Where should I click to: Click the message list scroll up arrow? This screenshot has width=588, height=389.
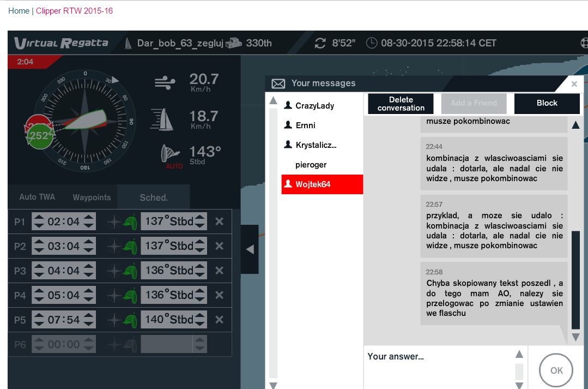(575, 125)
